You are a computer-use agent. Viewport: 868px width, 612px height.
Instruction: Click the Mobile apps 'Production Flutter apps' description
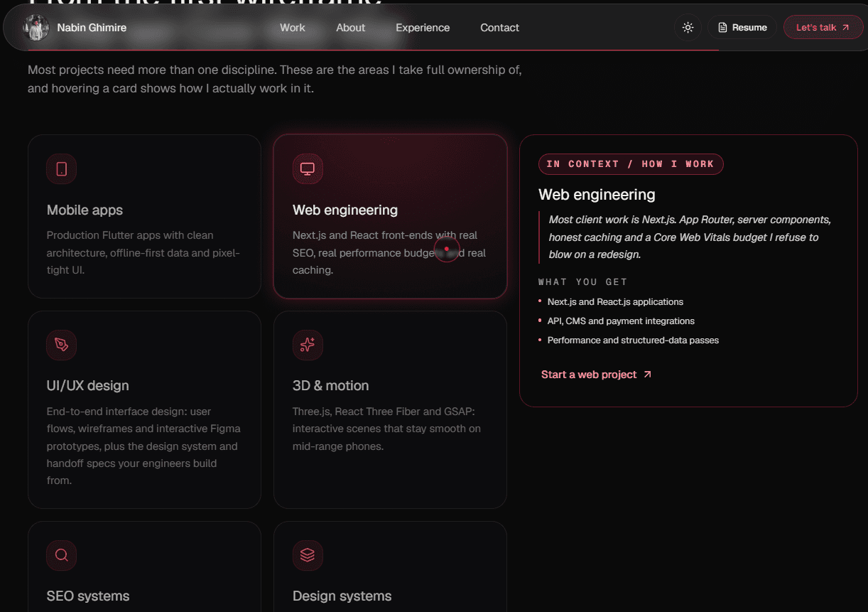143,253
